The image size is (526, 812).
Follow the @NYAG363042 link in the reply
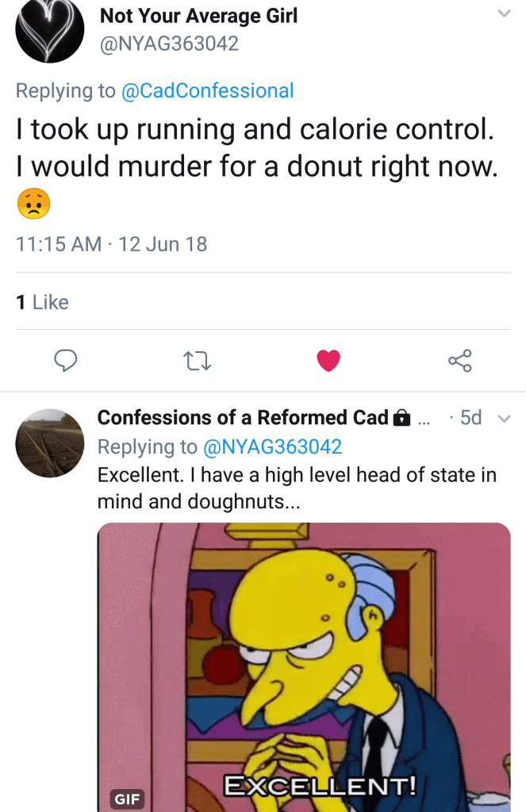[x=273, y=447]
